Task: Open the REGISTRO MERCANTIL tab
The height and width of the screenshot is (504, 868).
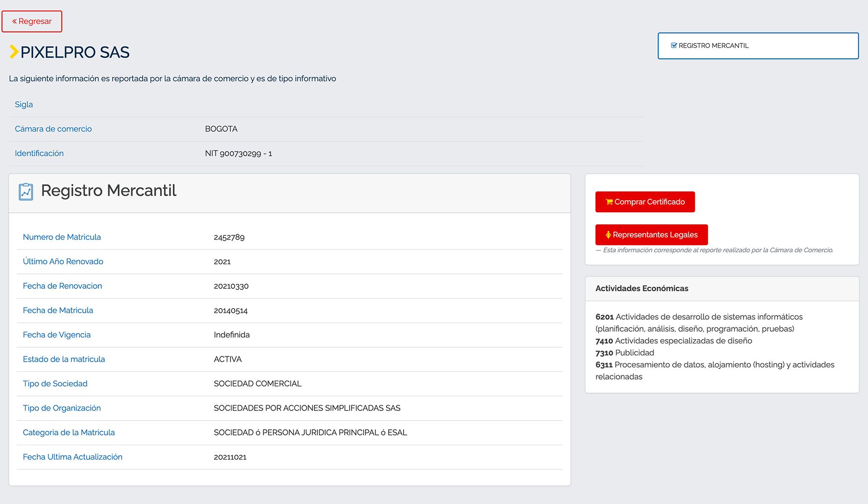Action: point(758,46)
